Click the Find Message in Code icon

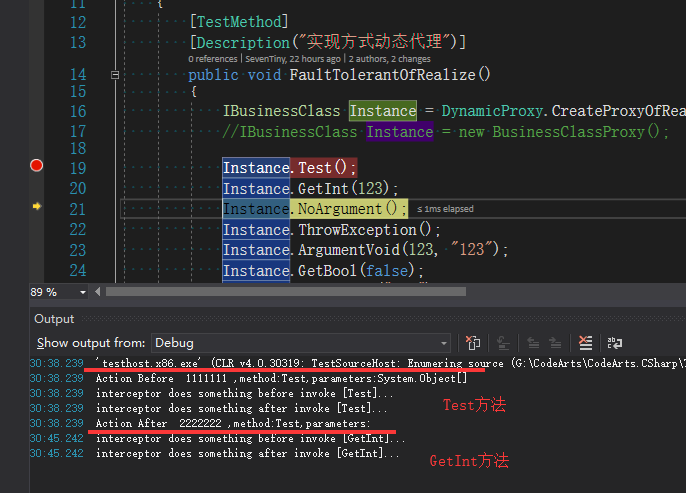tap(503, 343)
